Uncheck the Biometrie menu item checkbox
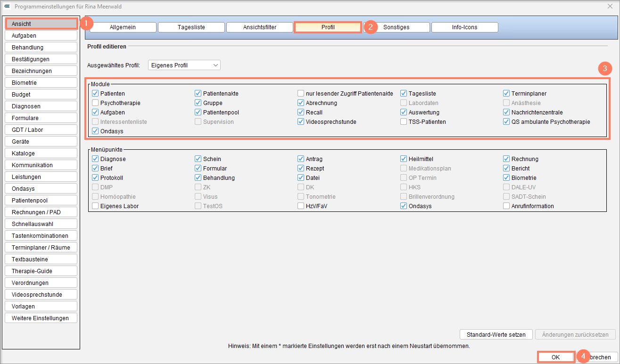Viewport: 620px width, 364px height. [506, 178]
